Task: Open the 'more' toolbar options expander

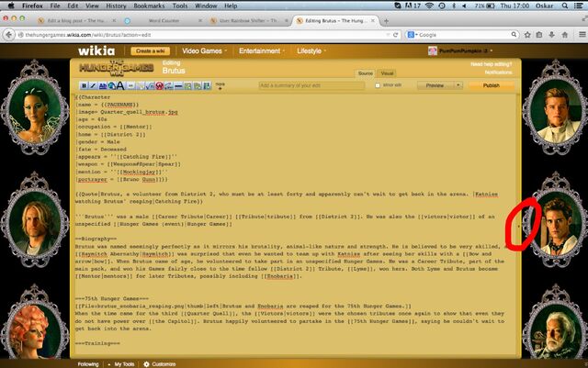Action: 220,86
